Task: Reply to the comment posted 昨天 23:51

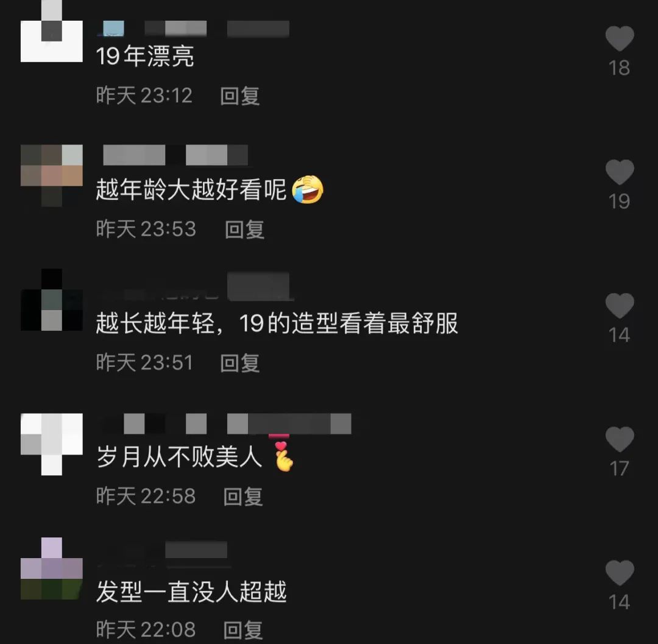Action: click(240, 363)
